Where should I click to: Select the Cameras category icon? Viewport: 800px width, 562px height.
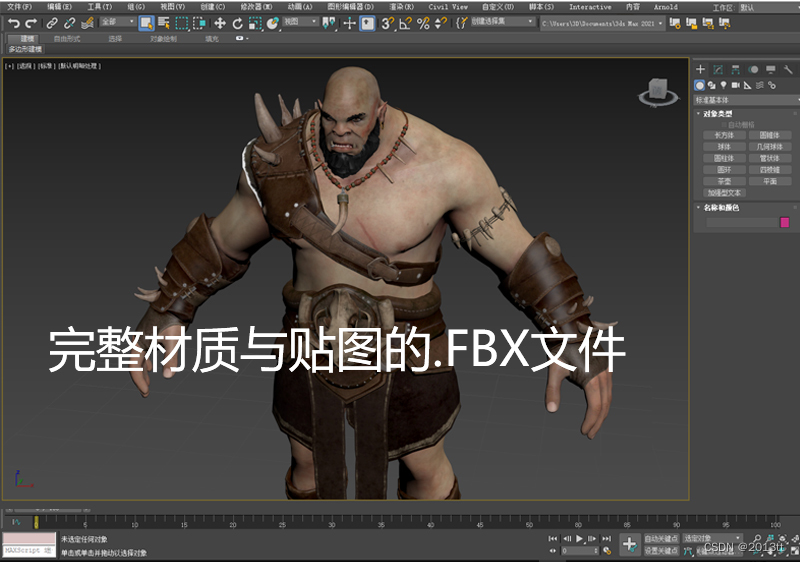[x=735, y=85]
